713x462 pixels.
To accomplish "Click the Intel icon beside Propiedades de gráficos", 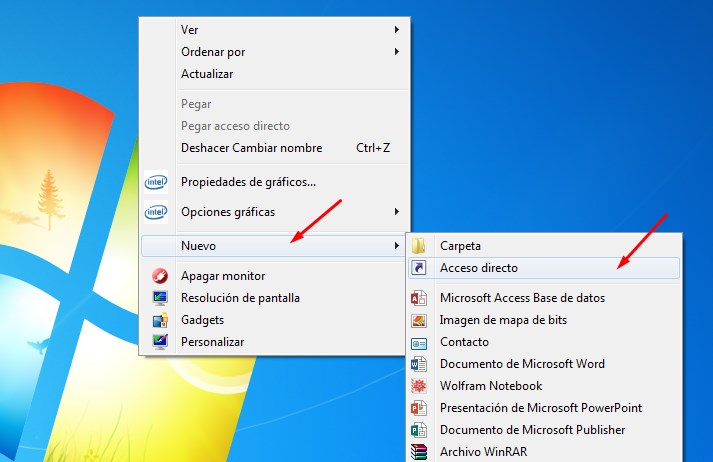I will pyautogui.click(x=156, y=182).
